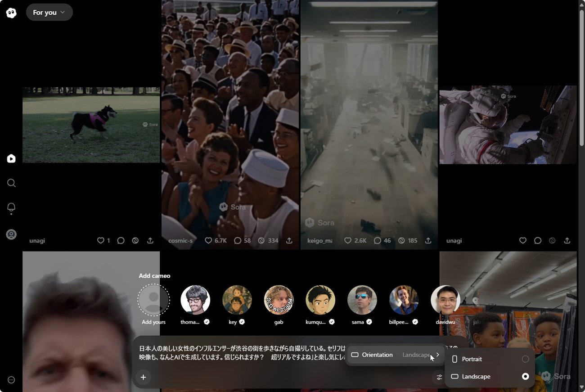
Task: Select the Portrait orientation radio button
Action: point(525,359)
